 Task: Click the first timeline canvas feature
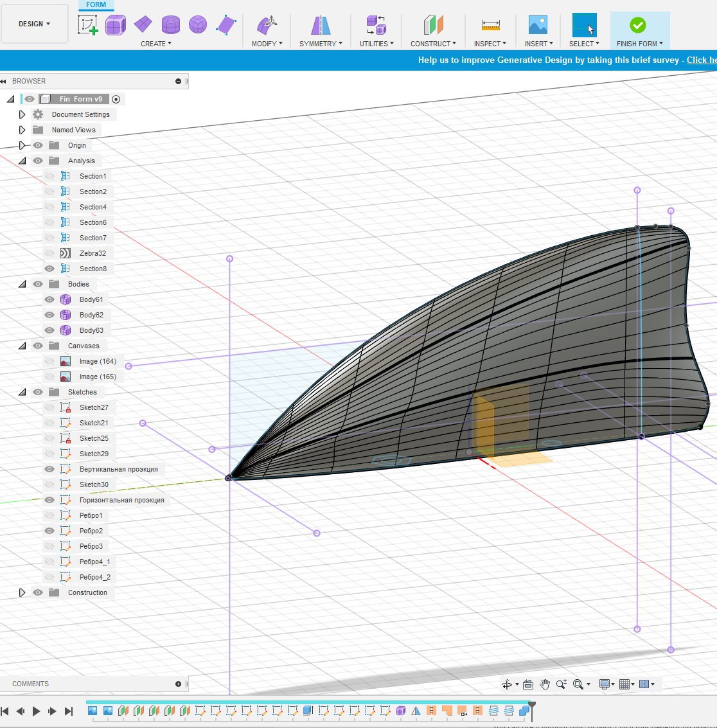[93, 711]
